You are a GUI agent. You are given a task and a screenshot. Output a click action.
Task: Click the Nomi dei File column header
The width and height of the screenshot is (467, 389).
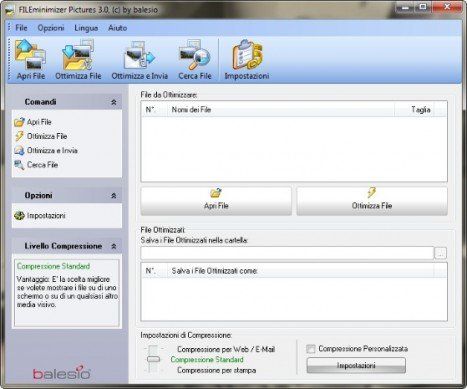[x=281, y=110]
